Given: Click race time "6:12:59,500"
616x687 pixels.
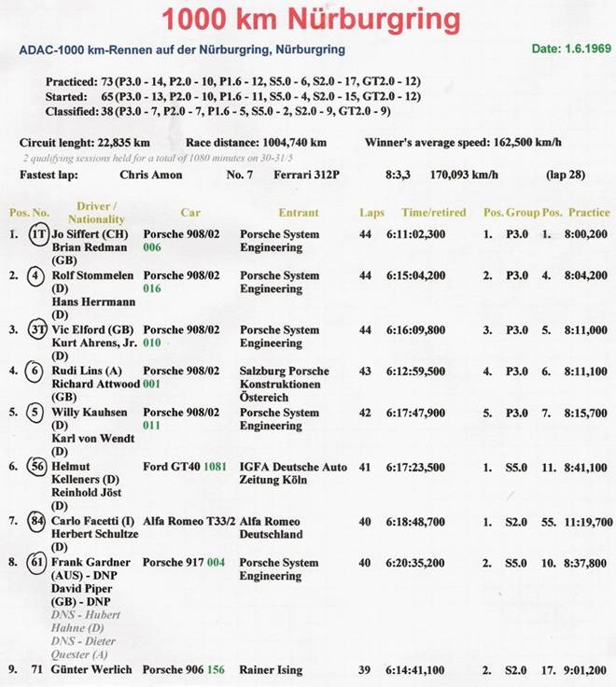Looking at the screenshot, I should click(x=415, y=372).
